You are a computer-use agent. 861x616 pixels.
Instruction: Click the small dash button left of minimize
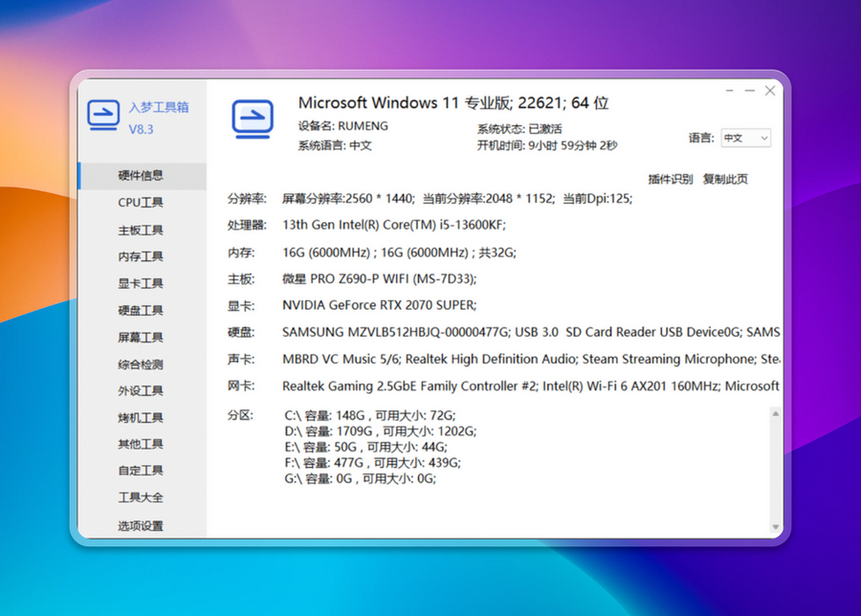(x=730, y=91)
